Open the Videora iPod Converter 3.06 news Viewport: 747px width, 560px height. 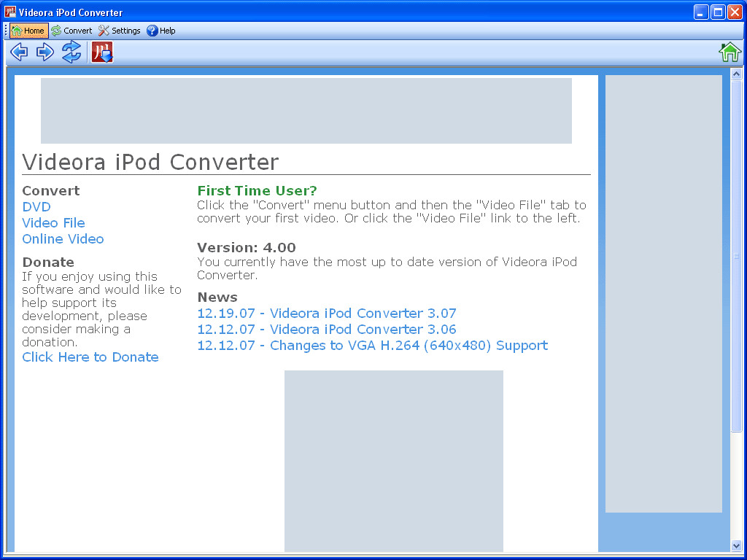tap(327, 329)
